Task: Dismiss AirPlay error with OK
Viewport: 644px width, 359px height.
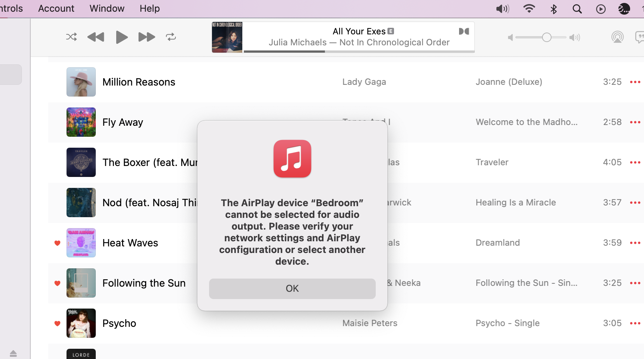Action: coord(292,288)
